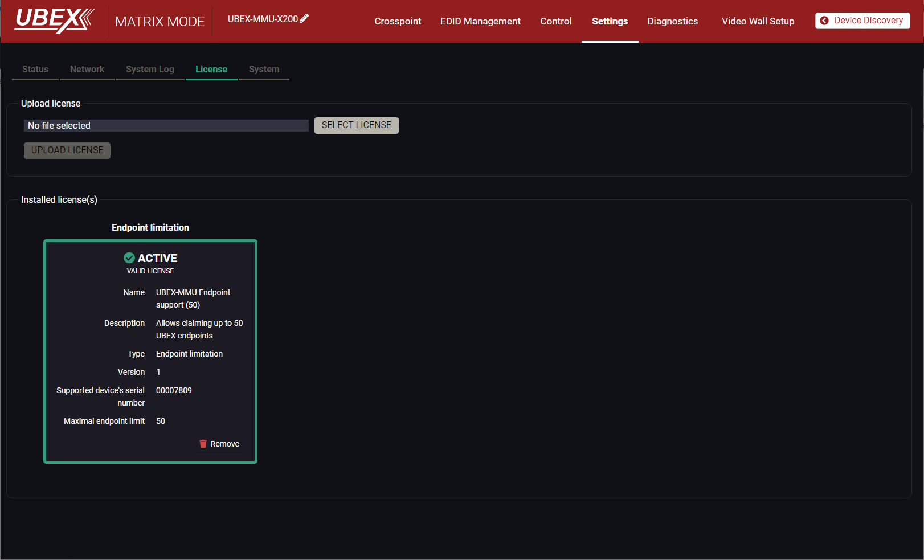
Task: Click the Device Discovery back arrow icon
Action: 824,21
